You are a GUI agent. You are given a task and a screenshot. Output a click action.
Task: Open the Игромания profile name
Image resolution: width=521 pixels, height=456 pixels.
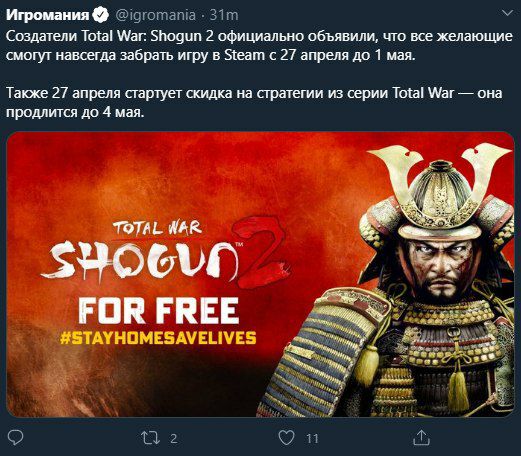click(x=48, y=15)
